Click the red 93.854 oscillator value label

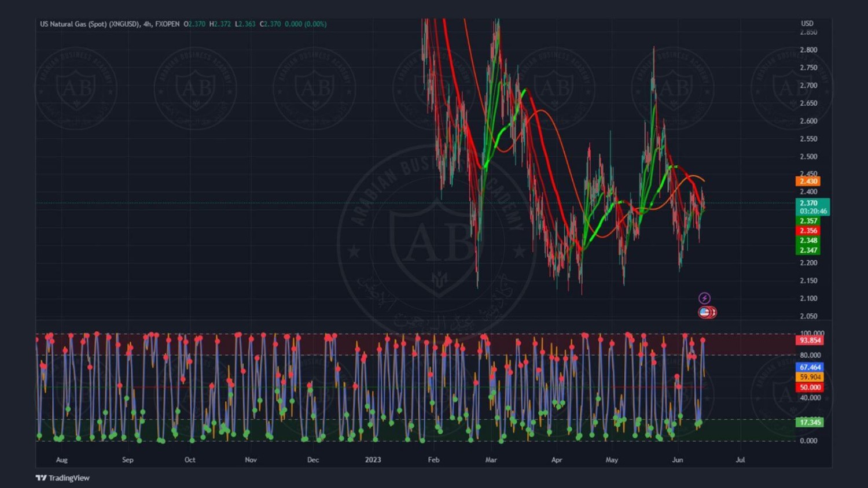(x=810, y=341)
